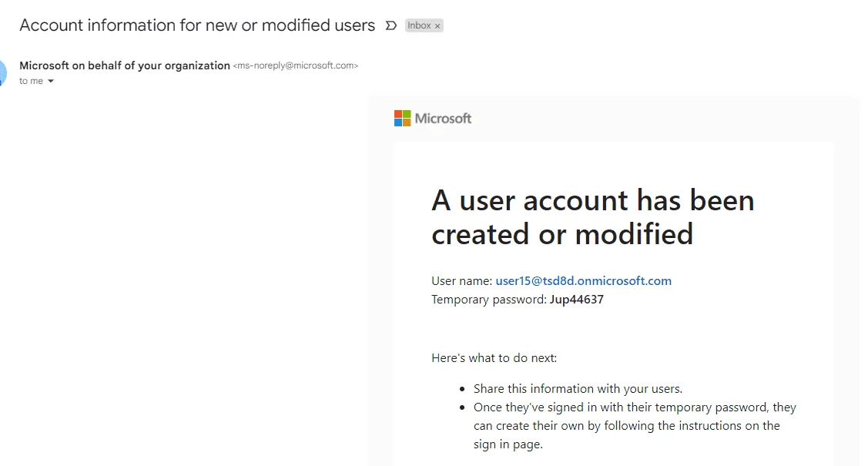
Task: Remove the Inbox label with its x
Action: click(x=437, y=26)
